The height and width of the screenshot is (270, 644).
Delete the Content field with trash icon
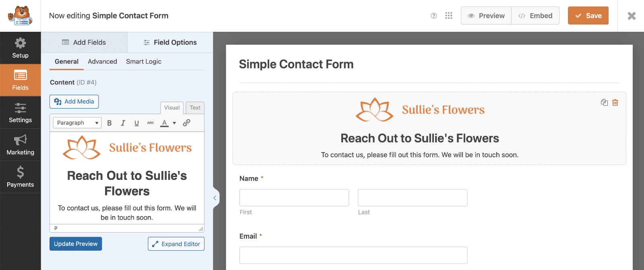point(615,103)
